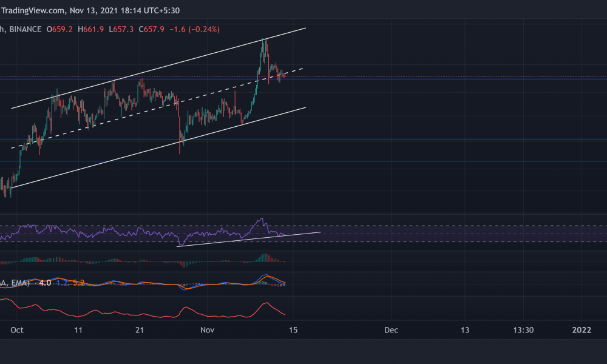The width and height of the screenshot is (607, 364).
Task: Click the close value C657.9
Action: coord(151,29)
